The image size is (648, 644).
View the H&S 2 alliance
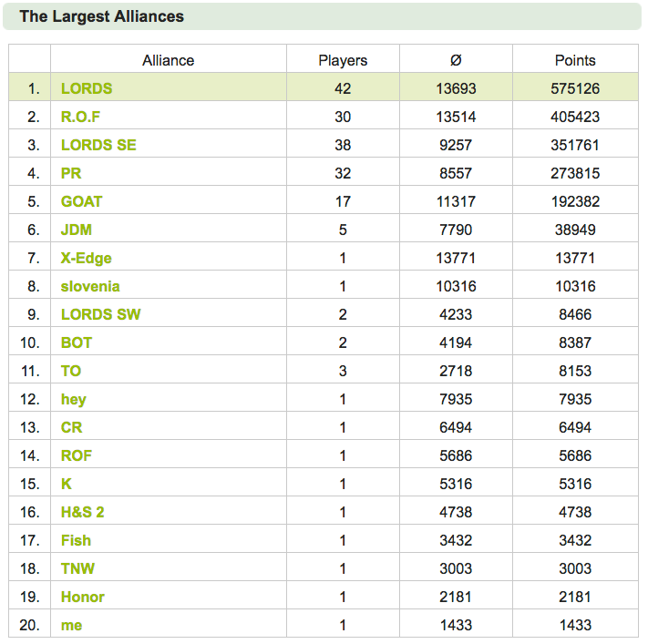[82, 512]
